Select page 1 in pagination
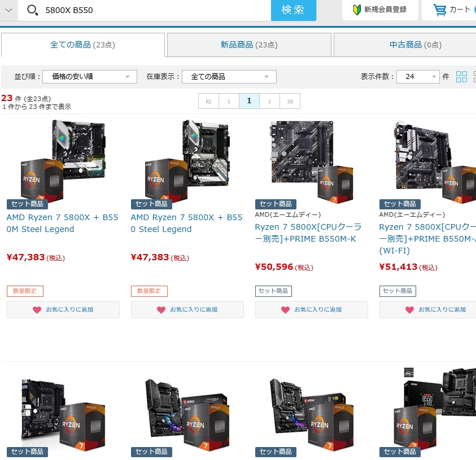The width and height of the screenshot is (476, 460). [249, 101]
